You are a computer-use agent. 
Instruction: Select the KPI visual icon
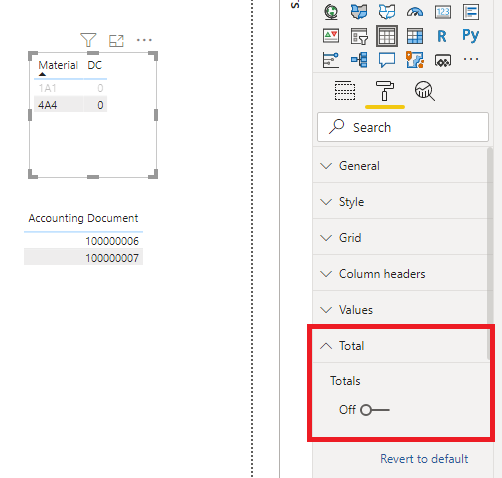coord(331,36)
